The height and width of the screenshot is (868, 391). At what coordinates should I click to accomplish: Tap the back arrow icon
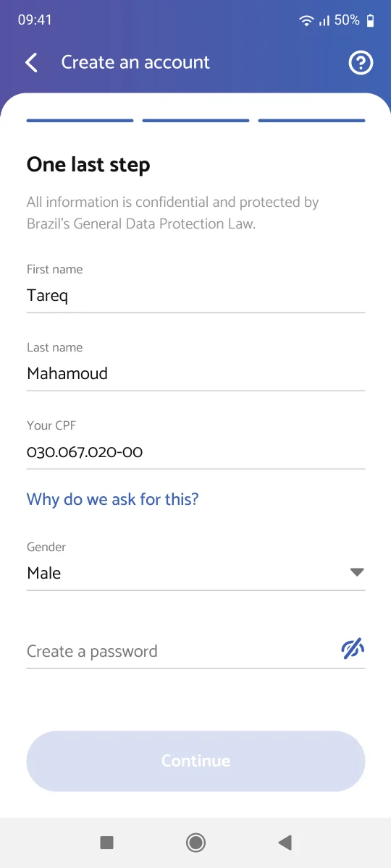pyautogui.click(x=31, y=63)
